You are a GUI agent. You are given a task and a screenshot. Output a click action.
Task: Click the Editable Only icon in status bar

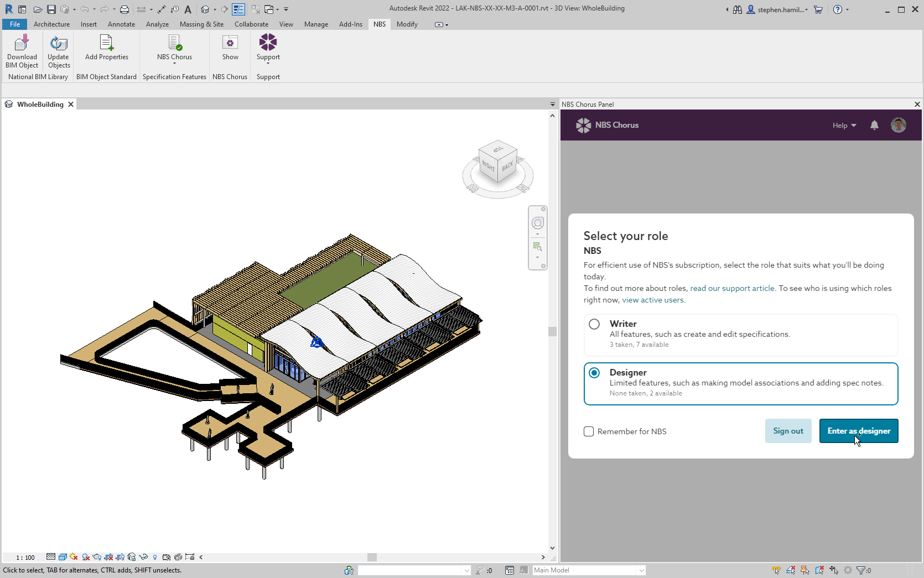(x=480, y=570)
